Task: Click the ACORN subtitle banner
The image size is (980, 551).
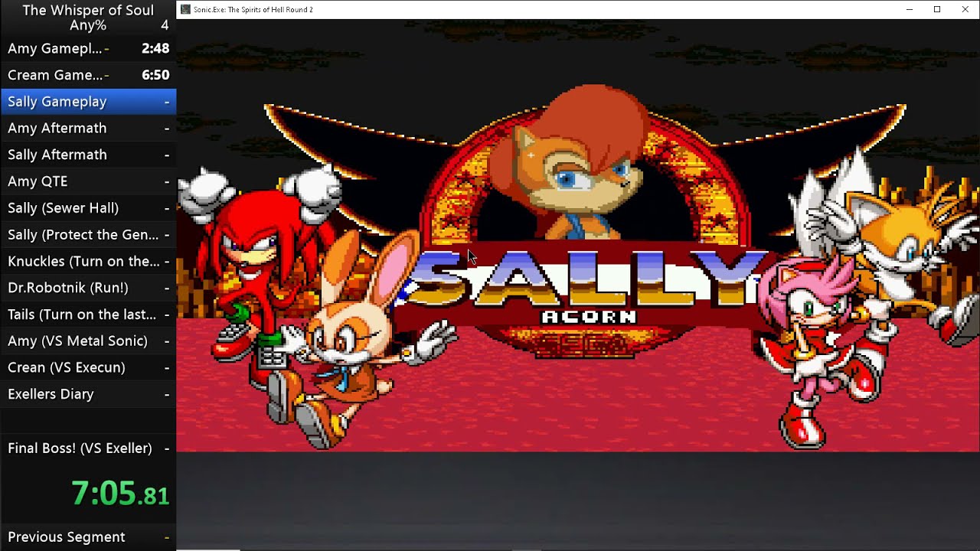Action: [590, 317]
